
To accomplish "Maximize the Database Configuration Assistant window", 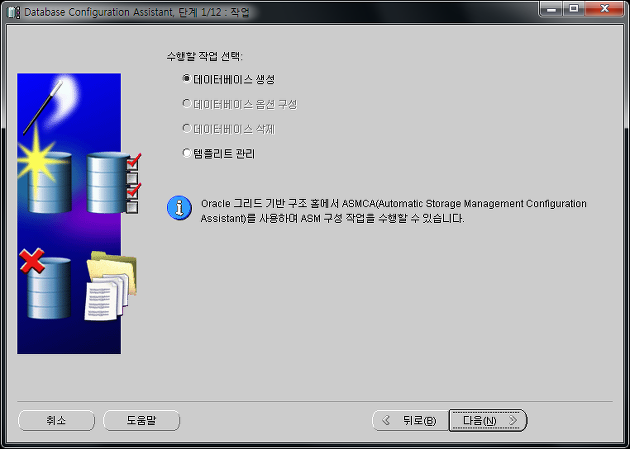I will pyautogui.click(x=574, y=9).
